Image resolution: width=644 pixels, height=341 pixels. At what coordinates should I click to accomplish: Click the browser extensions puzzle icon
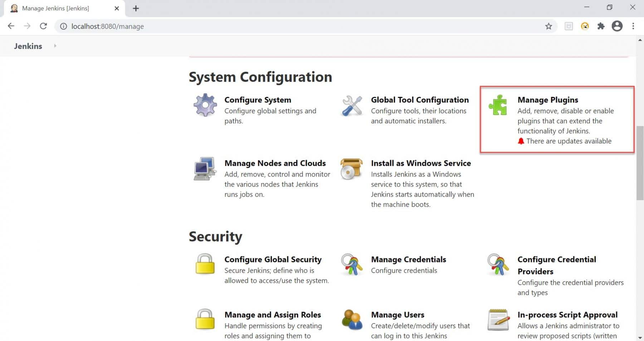601,26
